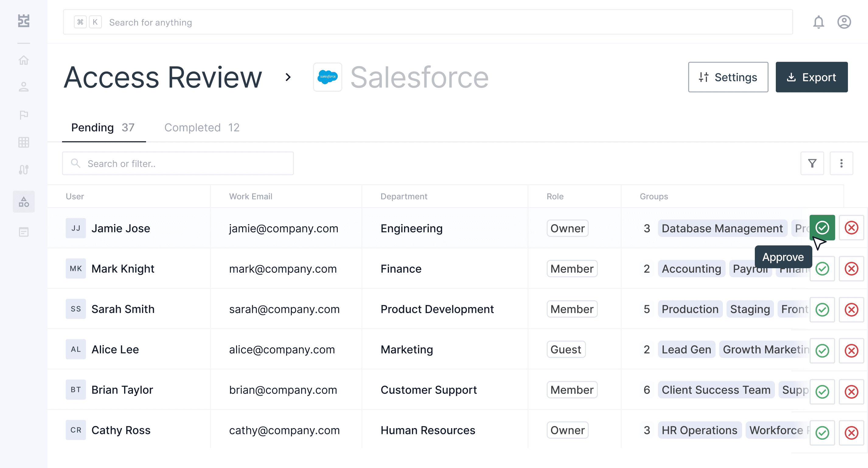The image size is (868, 468).
Task: Open the notifications bell
Action: click(x=818, y=22)
